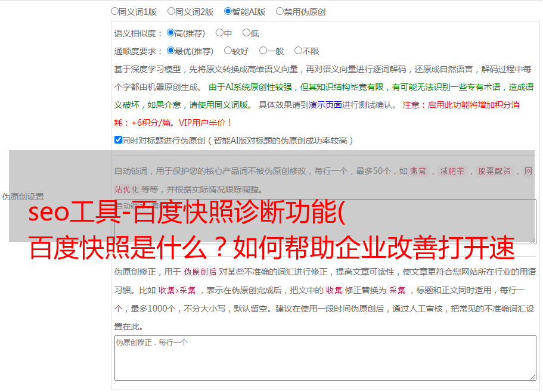
Task: Set 语义相似度 to 低
Action: 246,33
